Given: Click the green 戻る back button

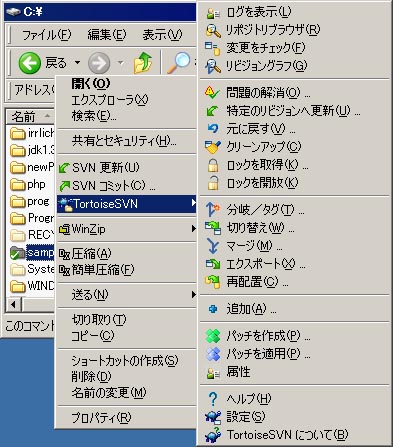Looking at the screenshot, I should pyautogui.click(x=30, y=63).
